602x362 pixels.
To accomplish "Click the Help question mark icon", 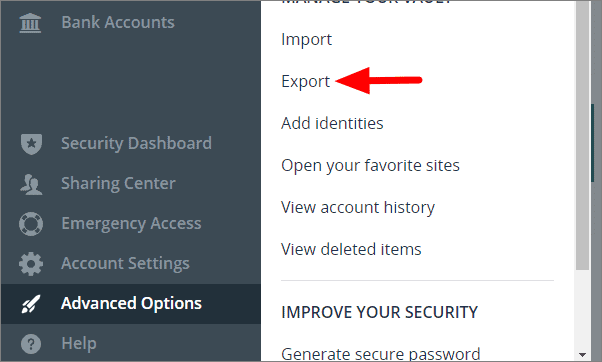I will pyautogui.click(x=31, y=344).
